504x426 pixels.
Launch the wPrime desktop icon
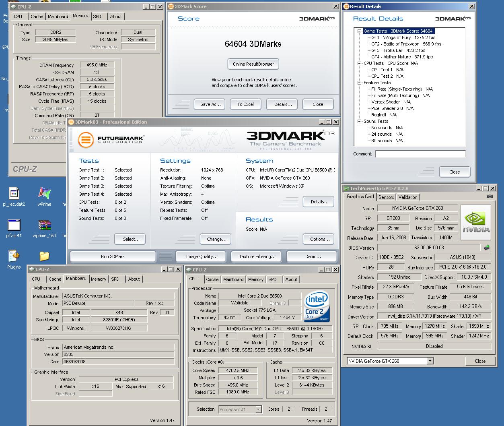pos(44,194)
